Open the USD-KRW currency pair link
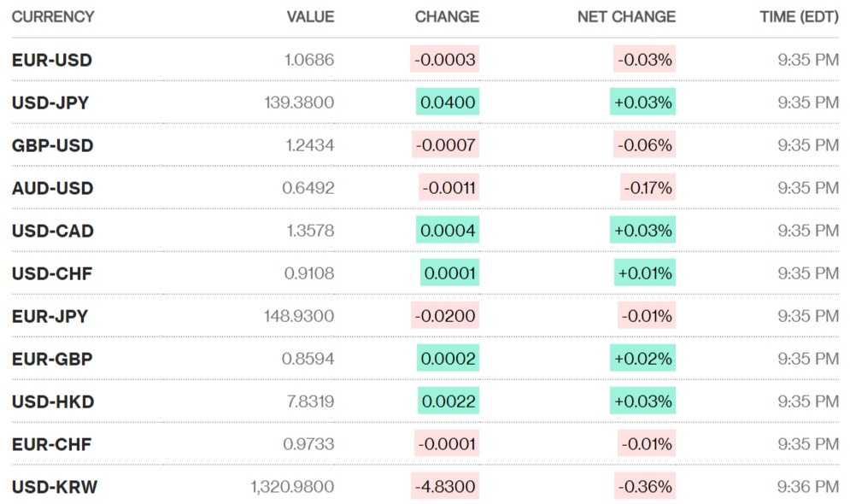Image resolution: width=850 pixels, height=504 pixels. coord(55,487)
